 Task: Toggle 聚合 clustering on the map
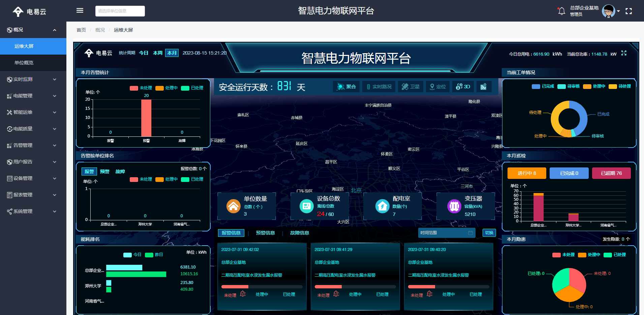coord(346,87)
